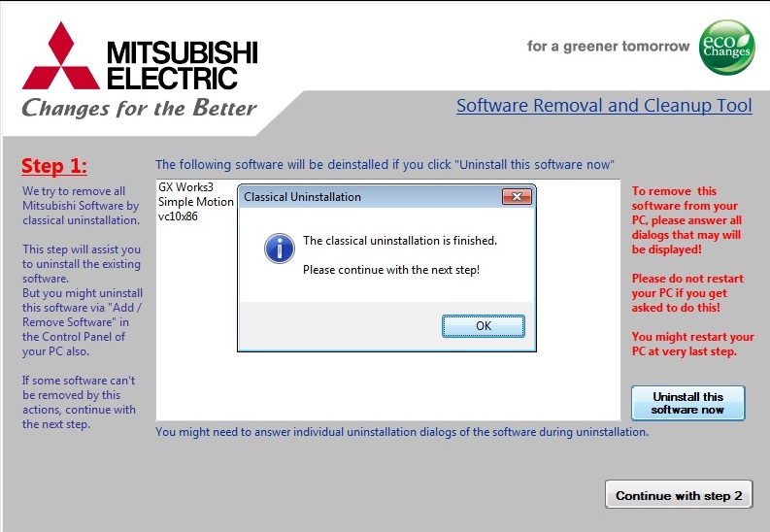Click the Mitsubishi Electric wordmark text

(182, 65)
